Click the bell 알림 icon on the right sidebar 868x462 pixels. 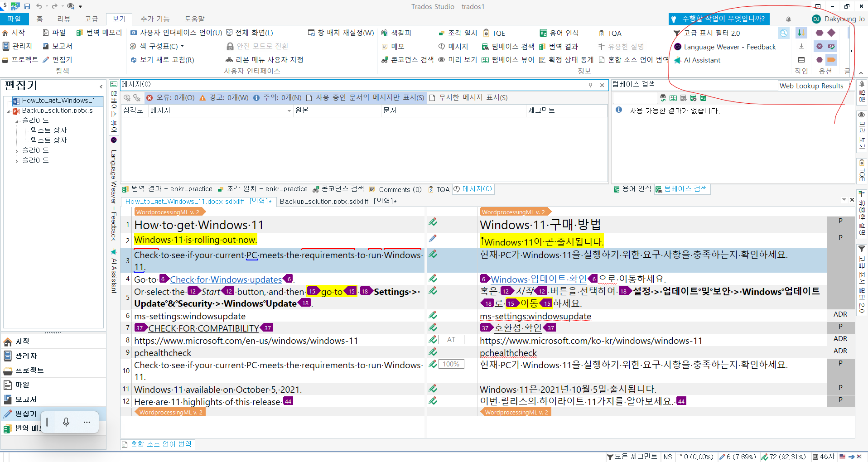862,84
